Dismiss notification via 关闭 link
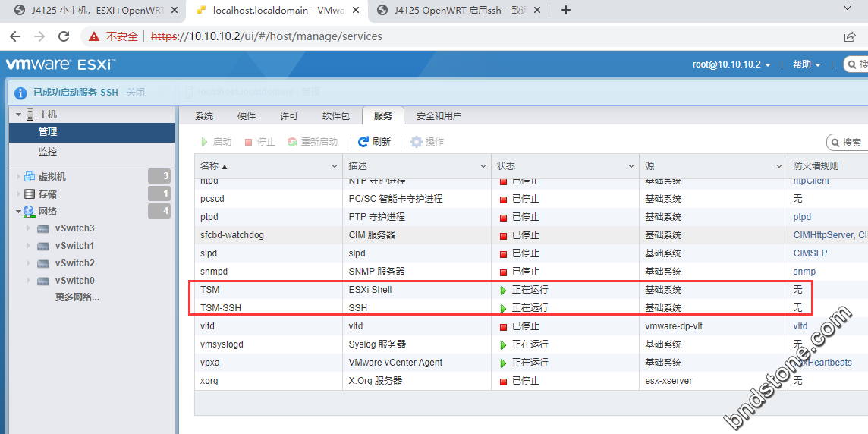 point(136,93)
